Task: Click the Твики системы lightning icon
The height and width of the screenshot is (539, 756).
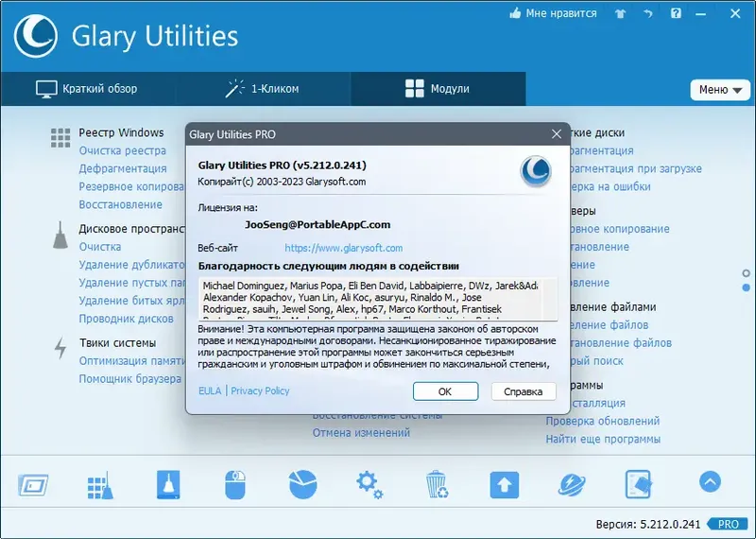Action: pyautogui.click(x=60, y=348)
